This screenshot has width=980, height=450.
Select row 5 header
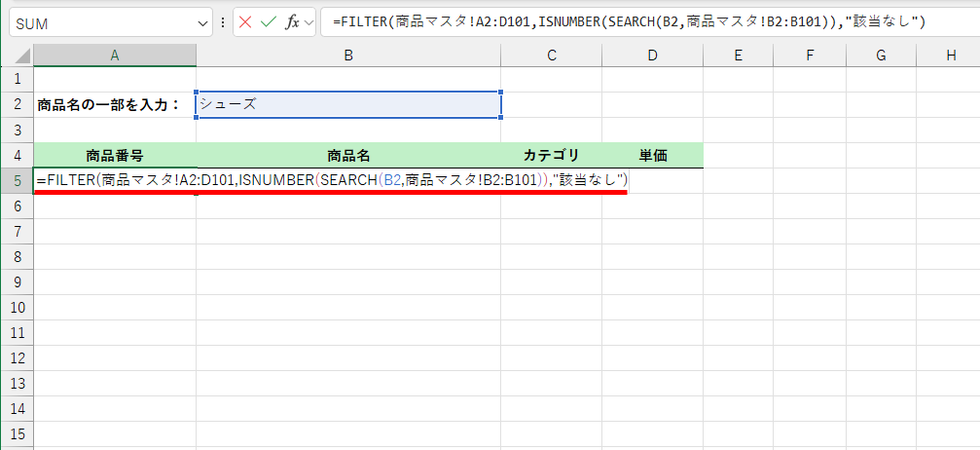(x=17, y=181)
